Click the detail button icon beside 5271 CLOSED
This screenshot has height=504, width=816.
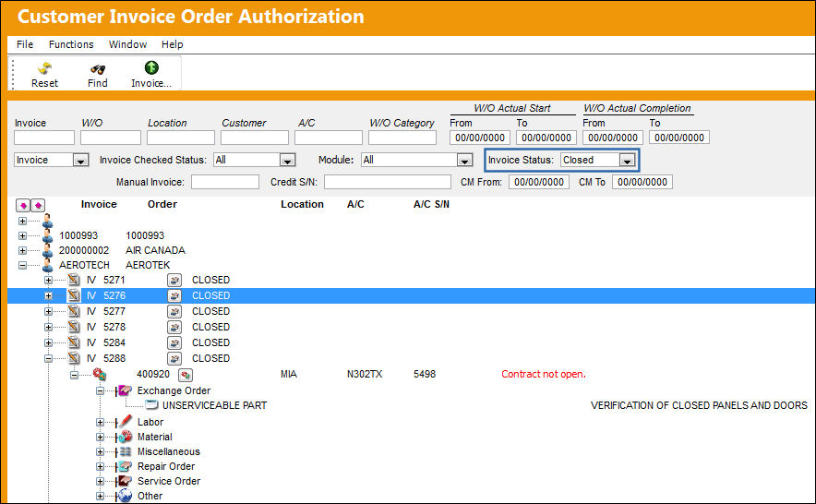pyautogui.click(x=174, y=280)
